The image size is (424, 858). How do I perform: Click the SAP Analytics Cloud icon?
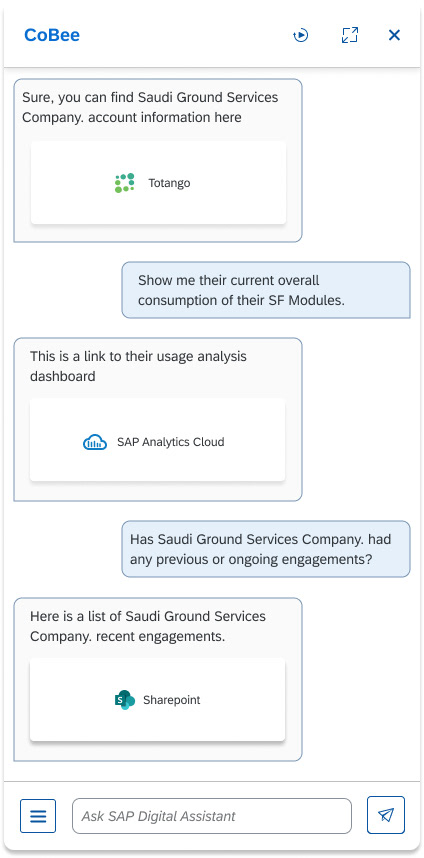95,442
